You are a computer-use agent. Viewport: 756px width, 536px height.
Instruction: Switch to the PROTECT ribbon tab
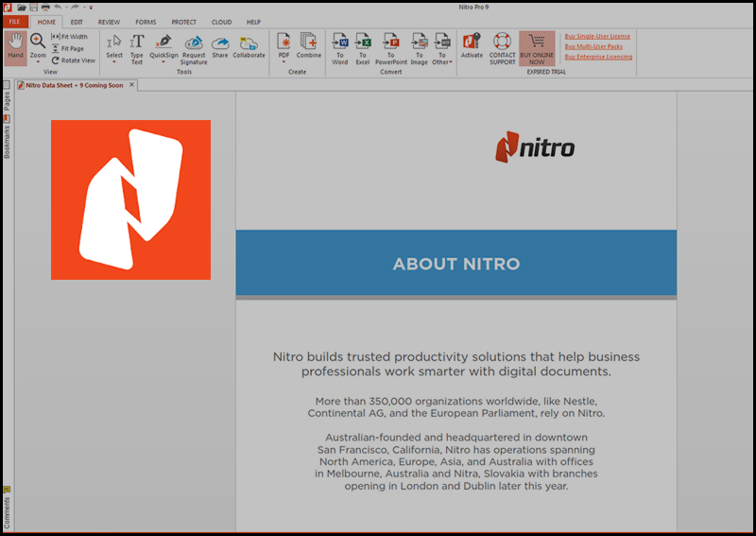184,22
